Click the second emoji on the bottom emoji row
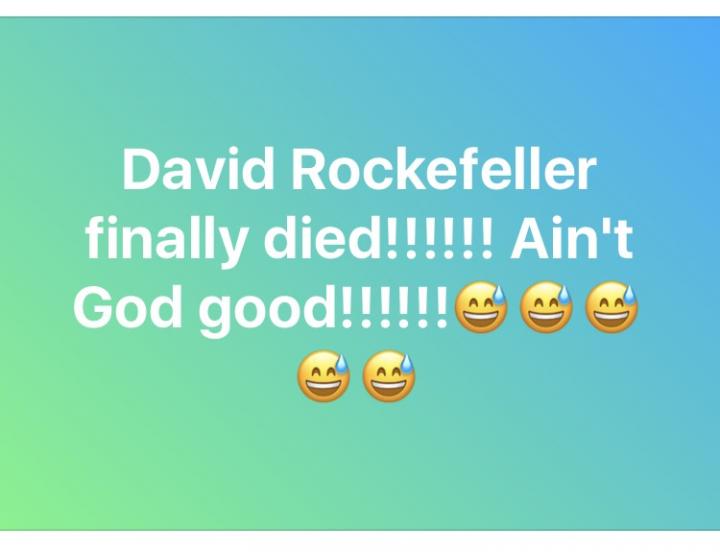720x552 pixels. pos(389,376)
